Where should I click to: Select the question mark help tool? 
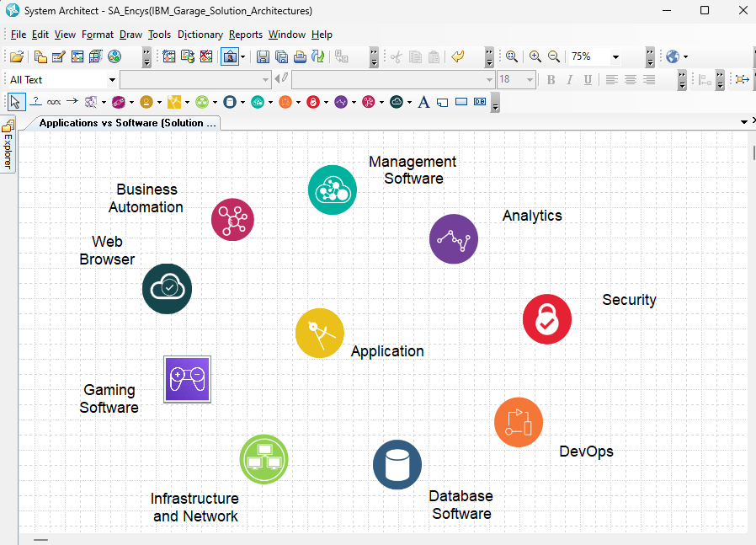(35, 101)
